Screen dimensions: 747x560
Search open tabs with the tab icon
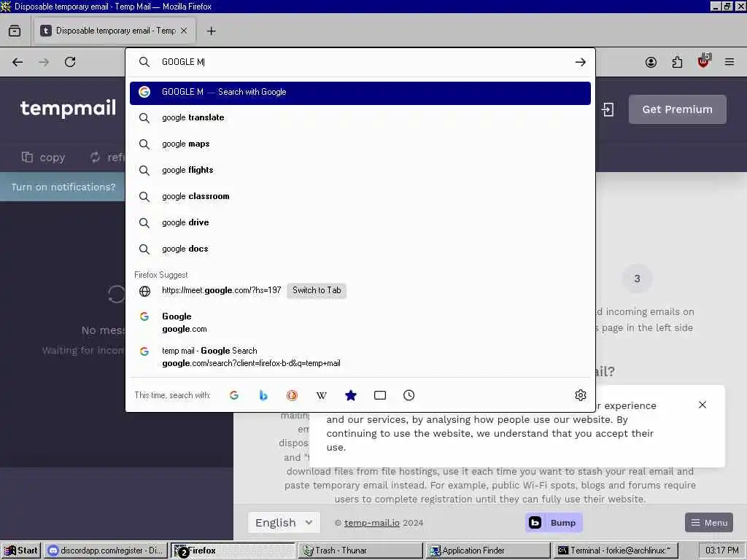point(379,395)
